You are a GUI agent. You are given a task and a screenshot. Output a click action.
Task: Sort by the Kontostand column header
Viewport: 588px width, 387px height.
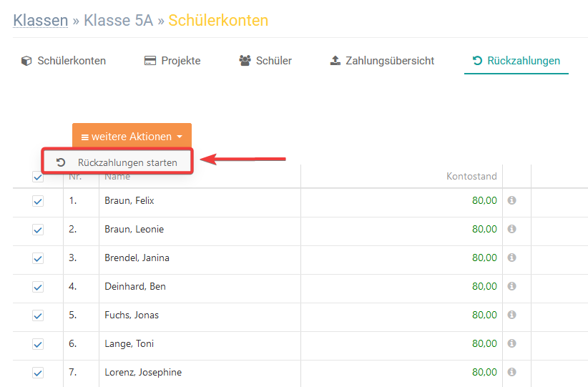471,176
